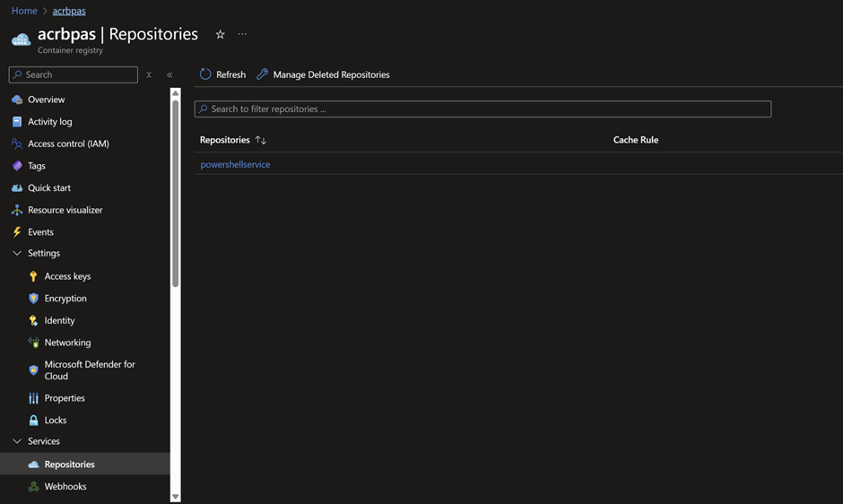Viewport: 843px width, 504px height.
Task: Open the Networking menu item
Action: 67,343
